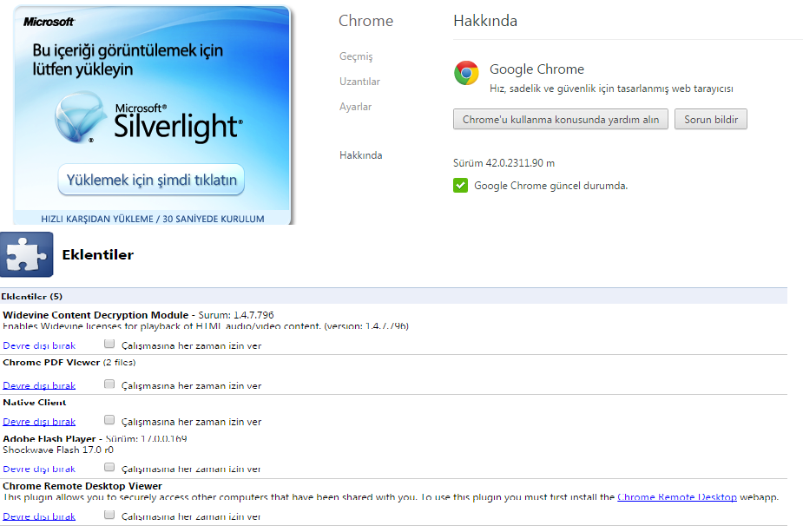Tick always allow checkbox for Adobe Flash Player
This screenshot has width=803, height=532.
[x=109, y=467]
